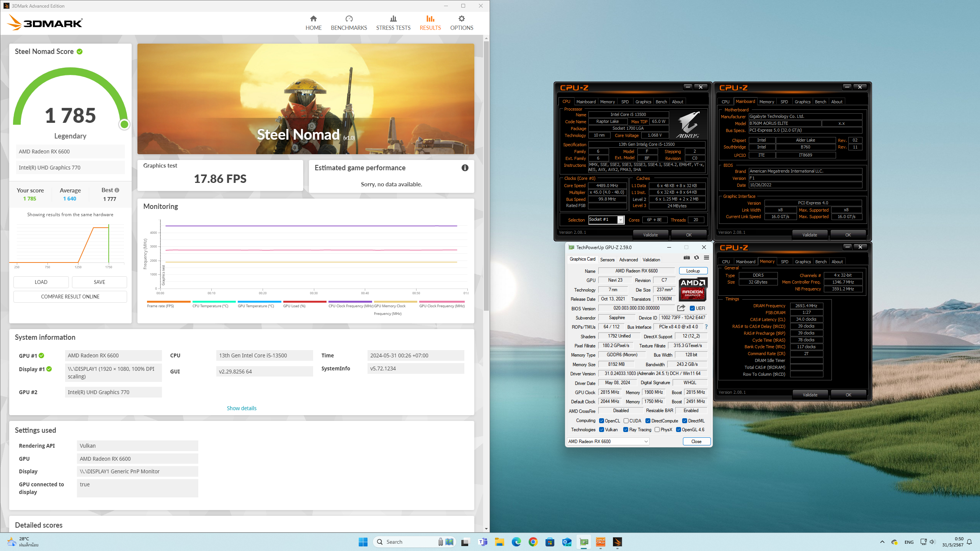Click the CPU-Z taskbar icon

pos(600,542)
